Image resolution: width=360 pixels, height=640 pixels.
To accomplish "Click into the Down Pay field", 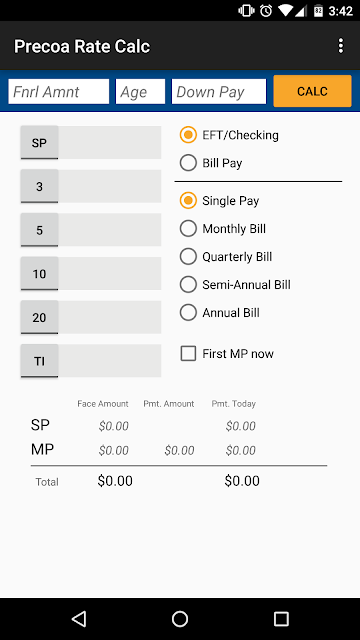I will [219, 91].
